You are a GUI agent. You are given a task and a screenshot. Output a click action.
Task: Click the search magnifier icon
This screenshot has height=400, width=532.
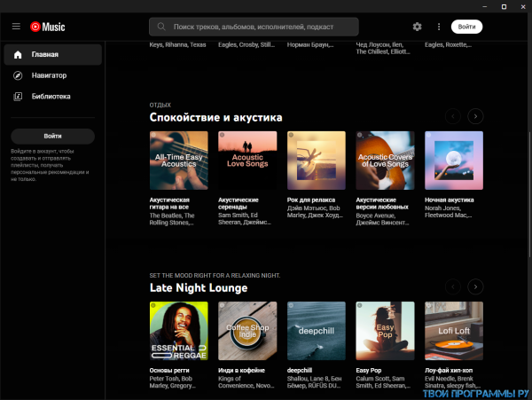pyautogui.click(x=161, y=27)
